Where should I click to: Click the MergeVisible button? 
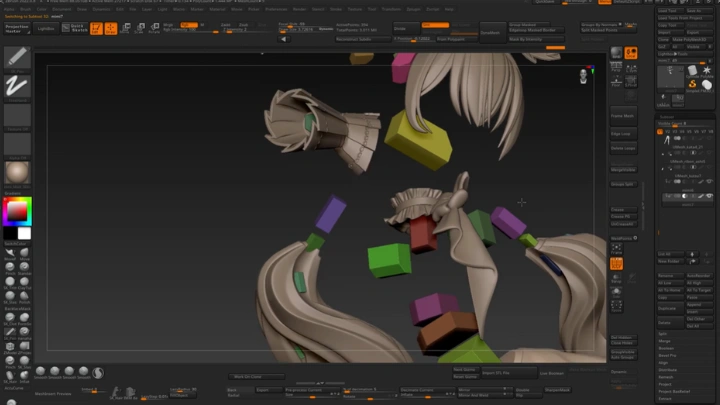pyautogui.click(x=623, y=170)
